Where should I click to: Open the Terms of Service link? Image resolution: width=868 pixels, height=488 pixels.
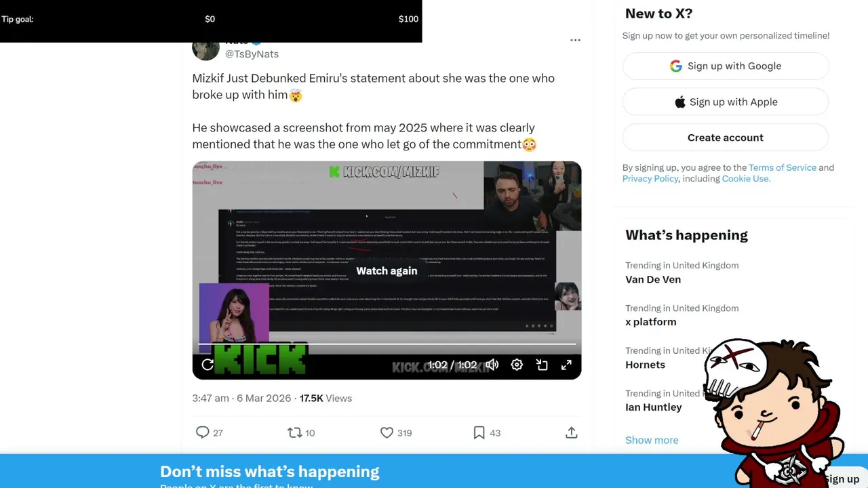(783, 167)
